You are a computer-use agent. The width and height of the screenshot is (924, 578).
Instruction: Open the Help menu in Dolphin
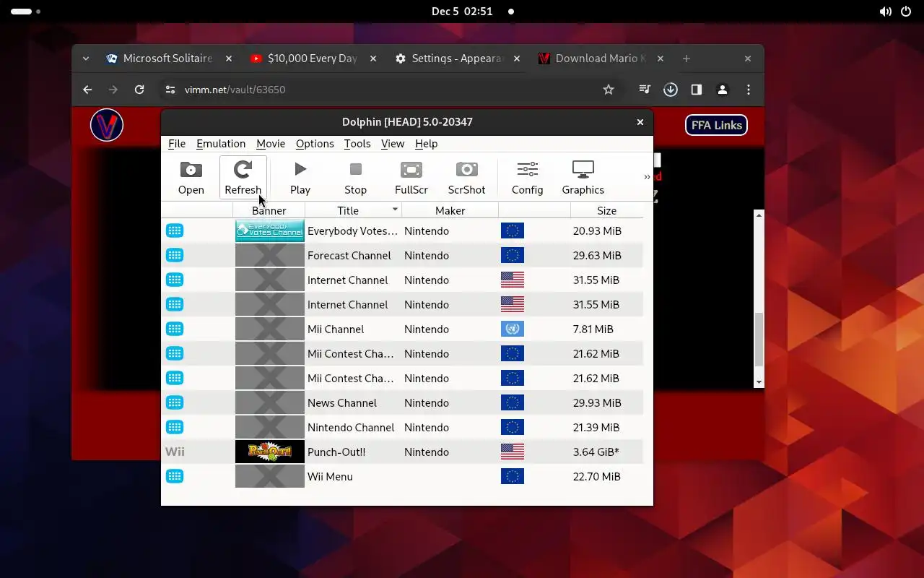click(426, 144)
